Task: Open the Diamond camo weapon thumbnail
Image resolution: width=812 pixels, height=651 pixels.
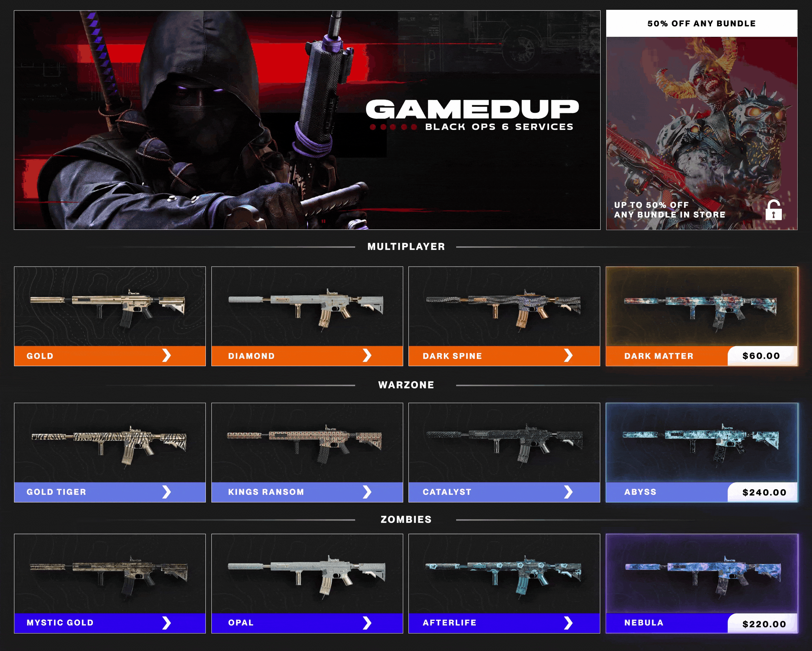Action: click(307, 306)
